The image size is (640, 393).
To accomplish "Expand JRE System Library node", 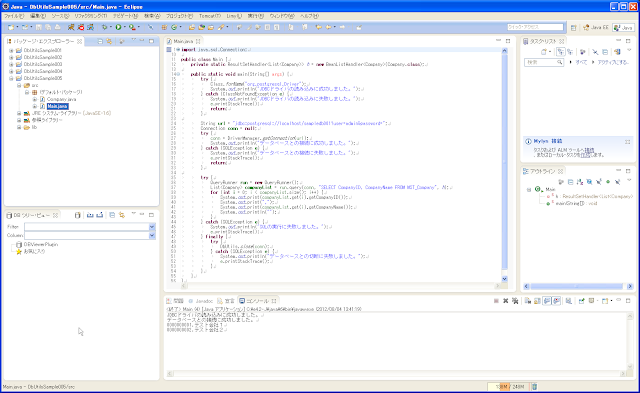I will (x=19, y=113).
